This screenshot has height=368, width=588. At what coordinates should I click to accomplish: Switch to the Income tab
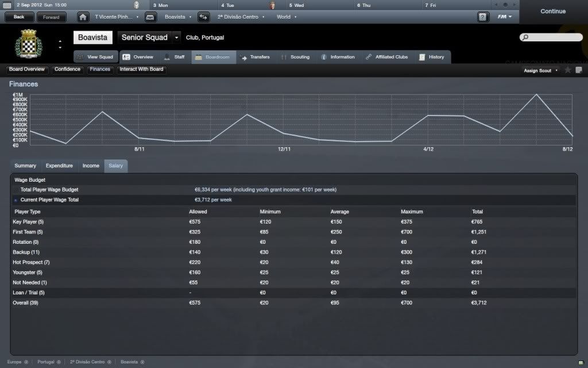pos(91,166)
